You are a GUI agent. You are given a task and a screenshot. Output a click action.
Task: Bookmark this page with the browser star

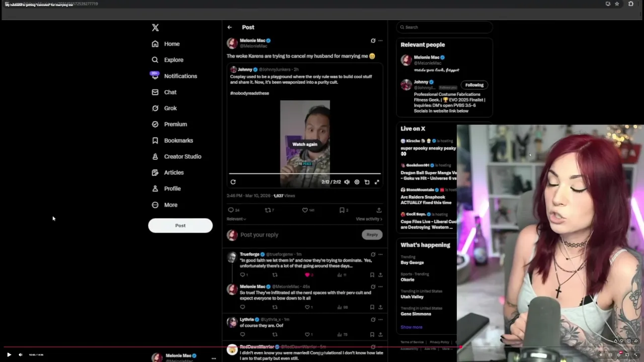[617, 4]
